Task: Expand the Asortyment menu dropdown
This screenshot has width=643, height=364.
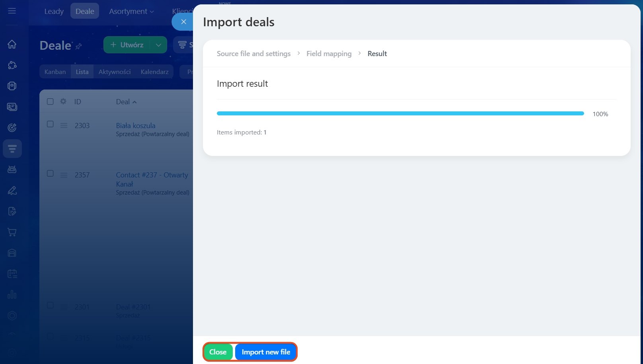Action: pyautogui.click(x=131, y=12)
